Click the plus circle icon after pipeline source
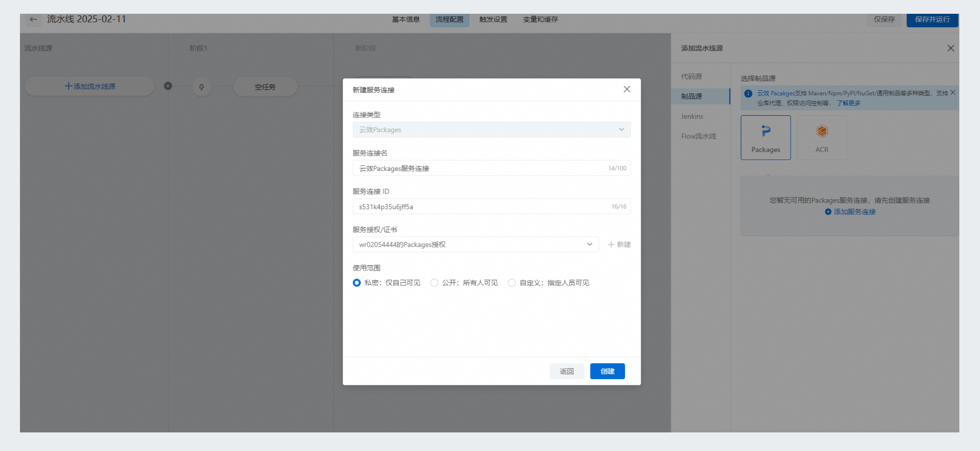Viewport: 980px width, 451px height. click(x=168, y=86)
